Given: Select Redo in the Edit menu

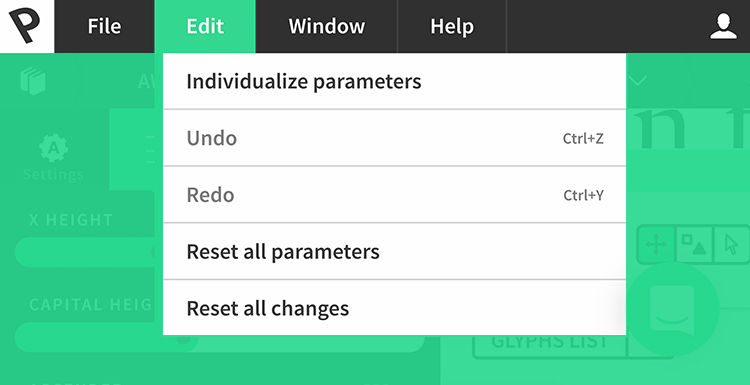Looking at the screenshot, I should tap(395, 195).
